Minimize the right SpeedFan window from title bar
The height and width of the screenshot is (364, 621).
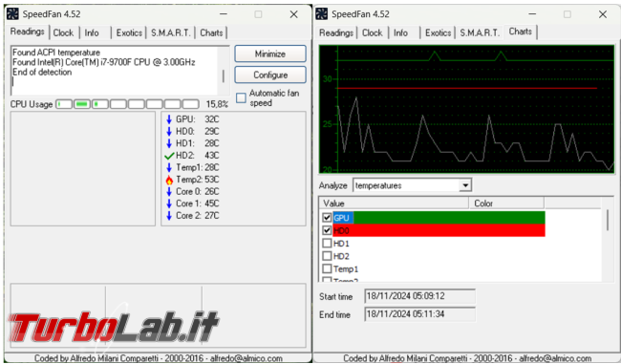click(532, 14)
